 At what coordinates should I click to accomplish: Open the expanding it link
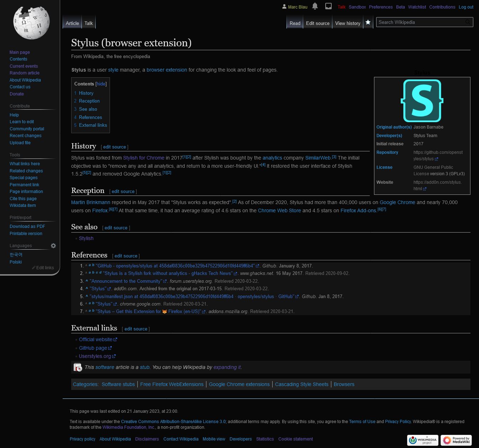point(227,368)
